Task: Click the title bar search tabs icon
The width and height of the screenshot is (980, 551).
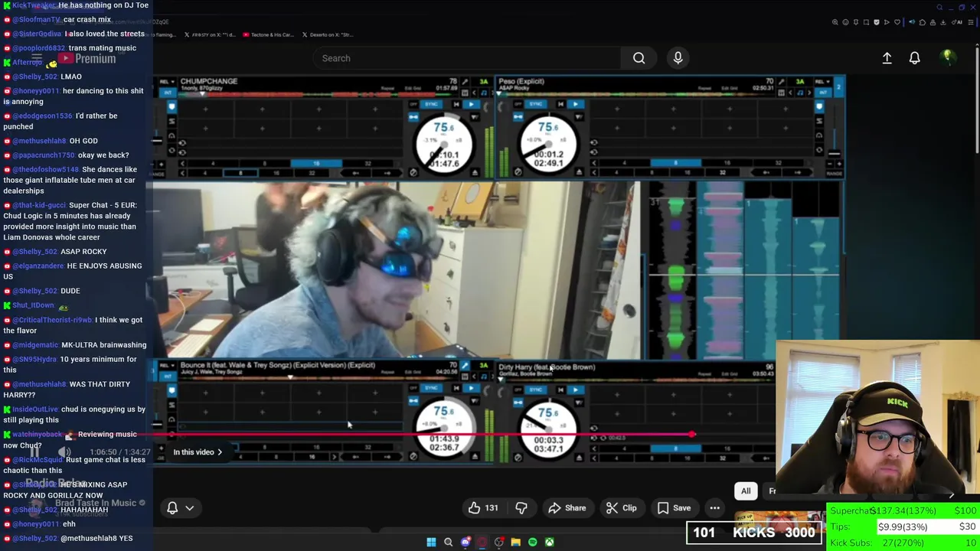Action: click(939, 8)
